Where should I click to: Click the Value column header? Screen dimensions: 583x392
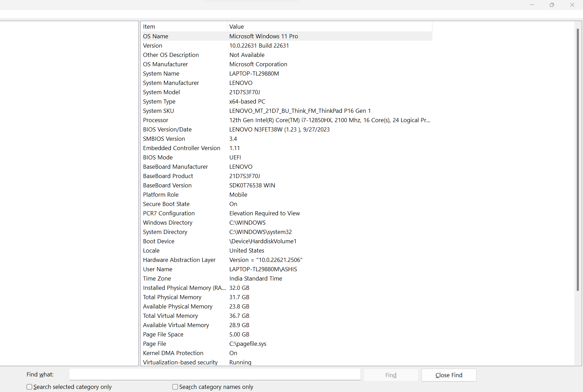[329, 27]
